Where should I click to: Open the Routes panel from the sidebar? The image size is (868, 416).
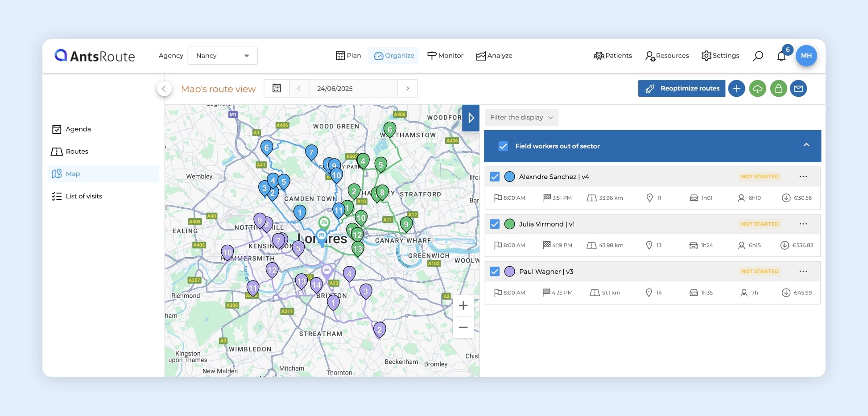(x=57, y=152)
